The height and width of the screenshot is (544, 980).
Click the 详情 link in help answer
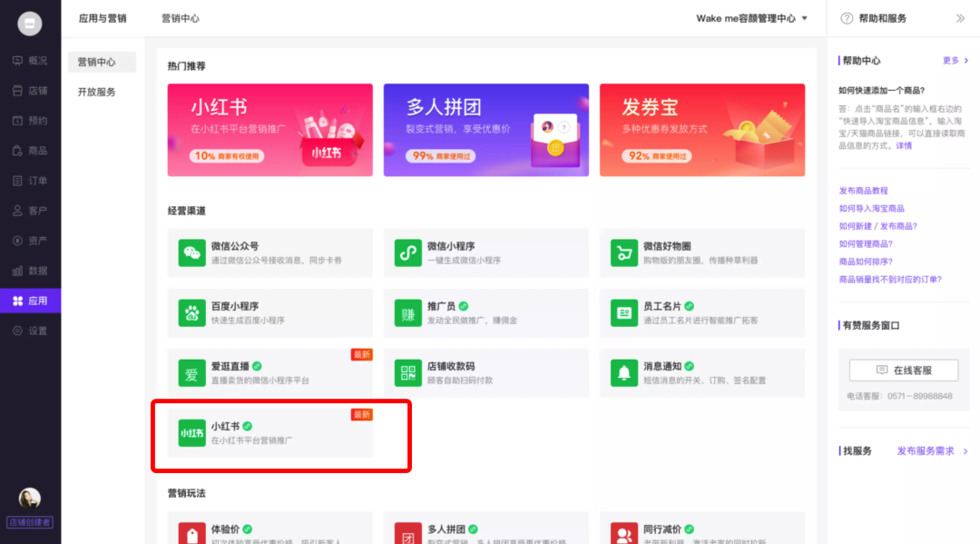pos(904,145)
